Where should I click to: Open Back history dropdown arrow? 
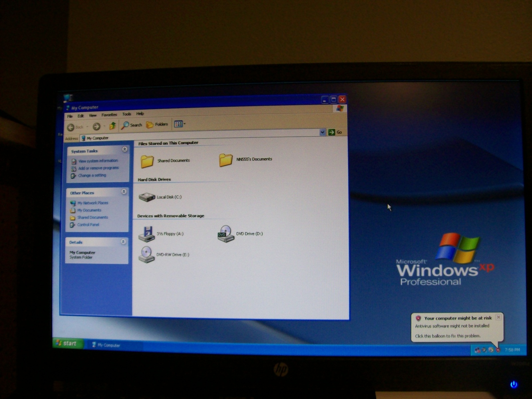[87, 127]
